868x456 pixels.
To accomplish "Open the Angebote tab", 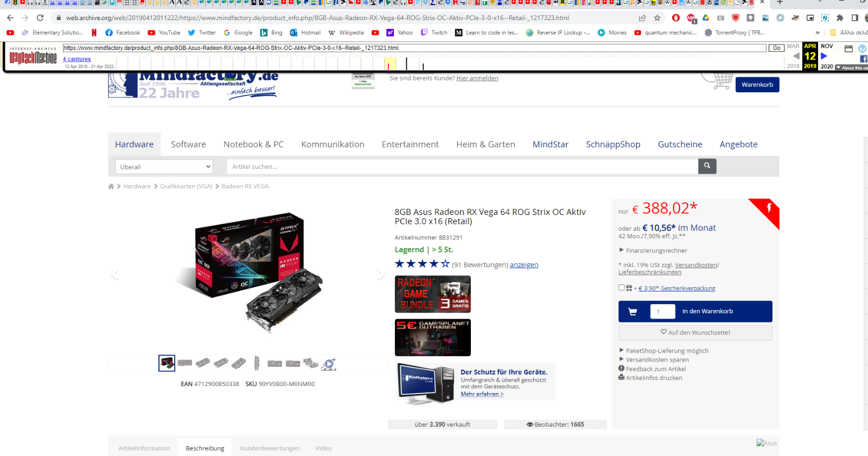I will pos(738,144).
